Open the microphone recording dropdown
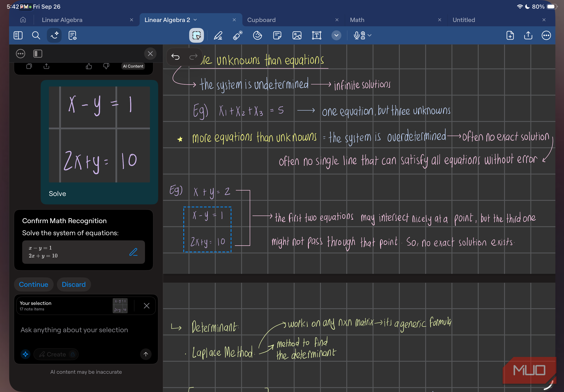This screenshot has width=564, height=392. 363,35
